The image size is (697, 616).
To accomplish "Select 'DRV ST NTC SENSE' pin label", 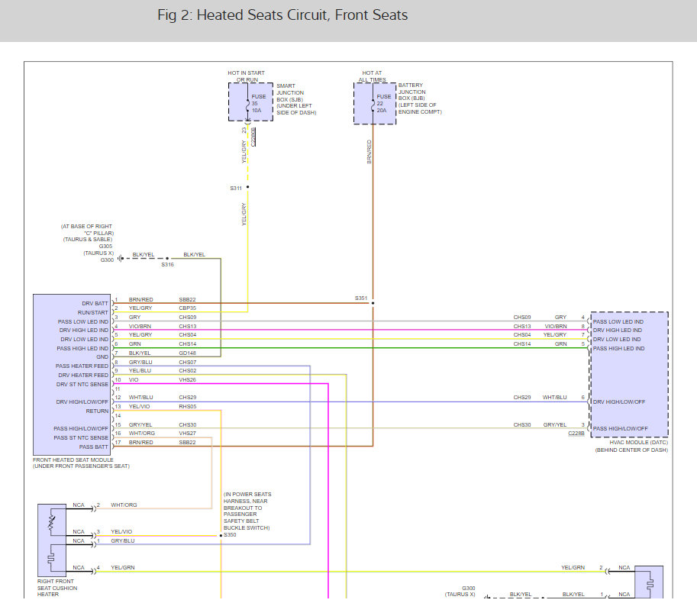I will (x=82, y=384).
